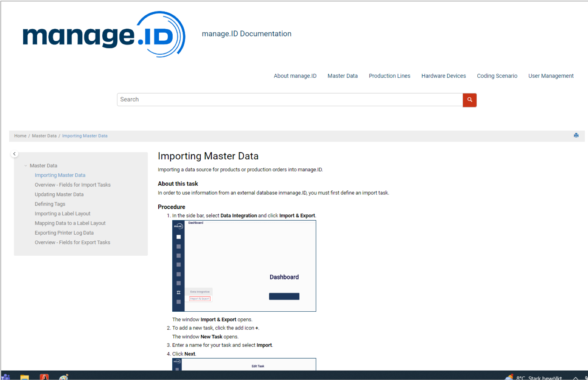Open Microsoft Teams from the taskbar
Screen dimensions: 588x380
(x=6, y=376)
